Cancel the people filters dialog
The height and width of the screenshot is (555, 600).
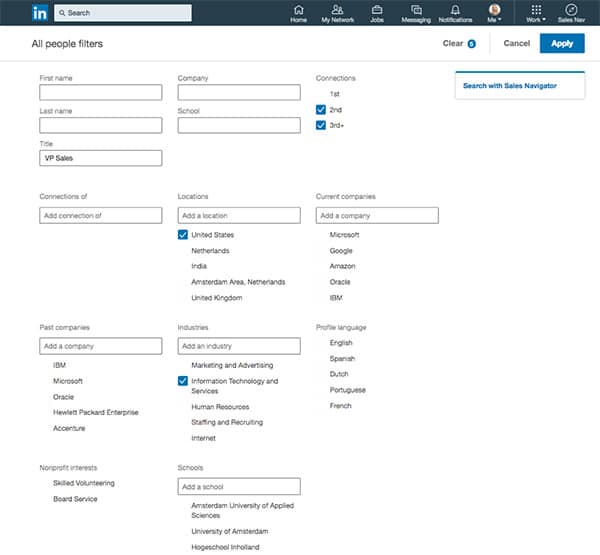(517, 43)
